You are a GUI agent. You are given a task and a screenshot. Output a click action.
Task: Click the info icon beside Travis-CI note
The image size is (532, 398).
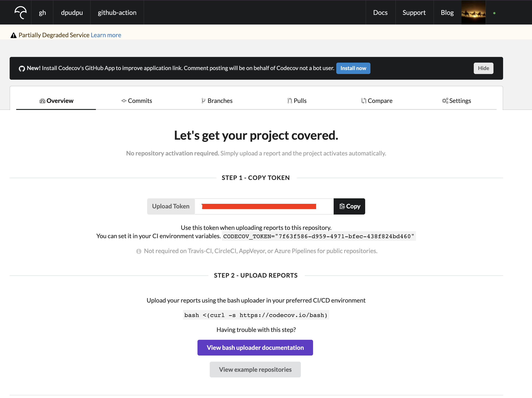(139, 251)
